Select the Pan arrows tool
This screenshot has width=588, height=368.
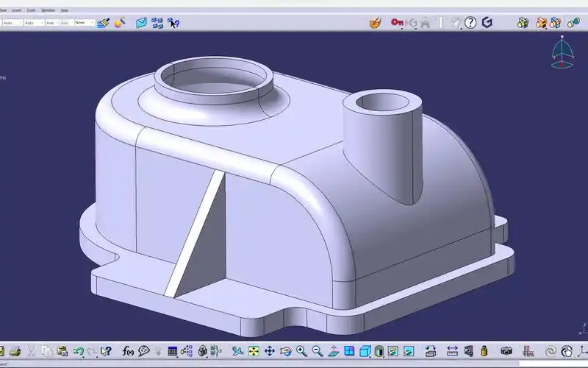click(x=270, y=351)
